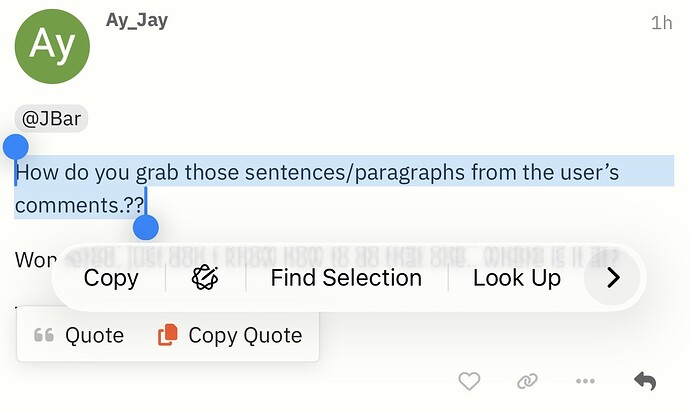Click the quotation marks icon

[x=43, y=336]
